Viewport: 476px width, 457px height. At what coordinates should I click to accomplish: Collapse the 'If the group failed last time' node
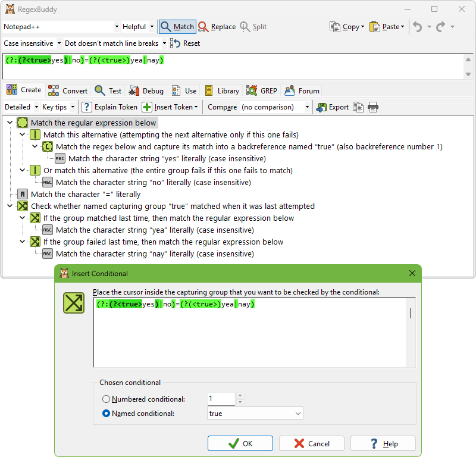click(x=22, y=242)
